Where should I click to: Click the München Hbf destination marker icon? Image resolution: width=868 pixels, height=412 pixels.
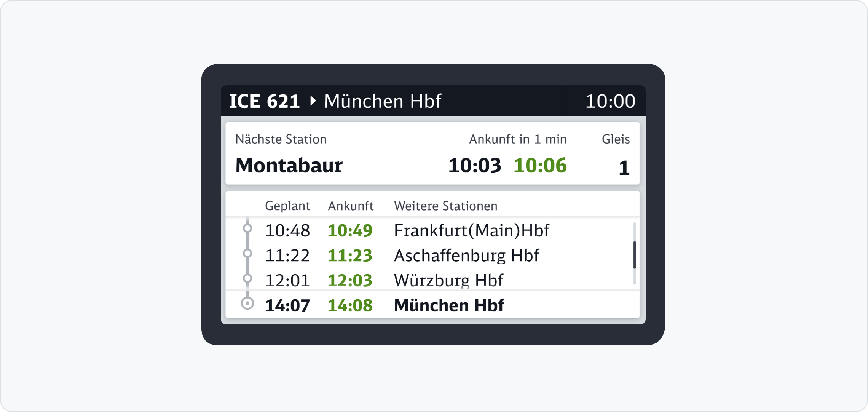tap(247, 303)
